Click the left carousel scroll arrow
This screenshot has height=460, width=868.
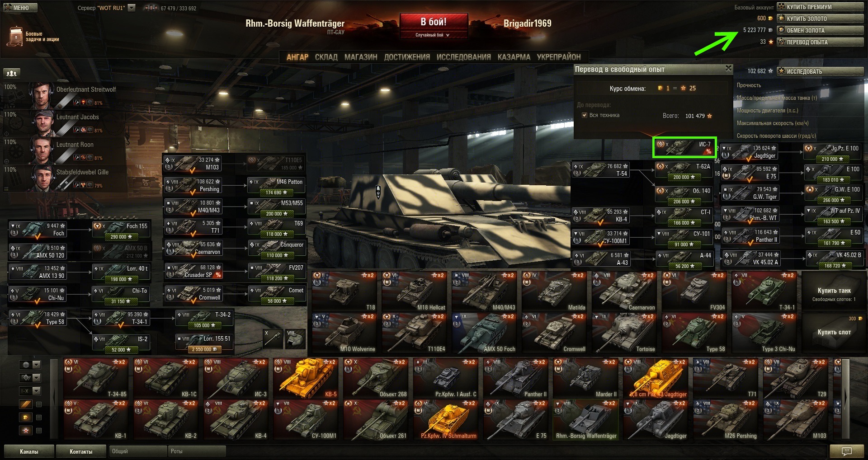[x=54, y=398]
